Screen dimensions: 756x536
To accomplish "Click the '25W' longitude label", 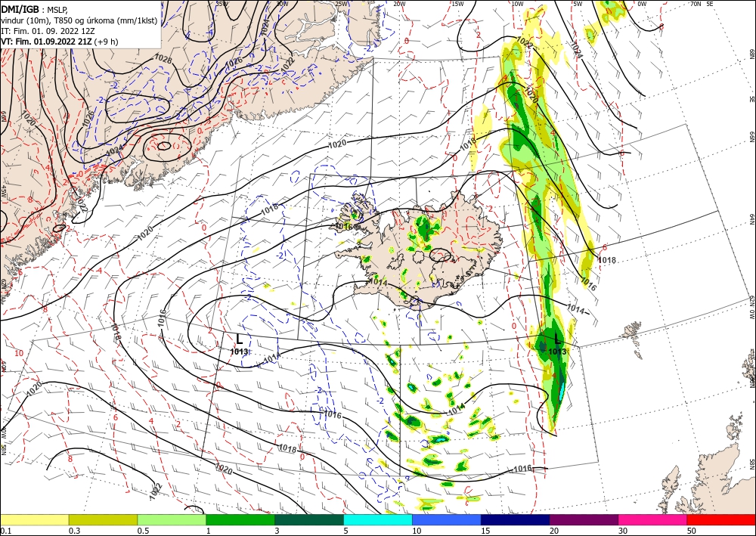I will 341,4.
